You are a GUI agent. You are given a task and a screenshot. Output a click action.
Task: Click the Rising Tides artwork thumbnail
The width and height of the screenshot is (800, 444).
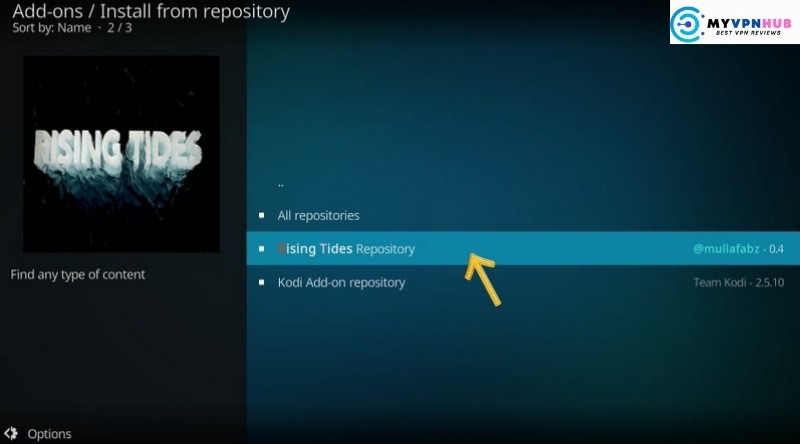pyautogui.click(x=121, y=154)
